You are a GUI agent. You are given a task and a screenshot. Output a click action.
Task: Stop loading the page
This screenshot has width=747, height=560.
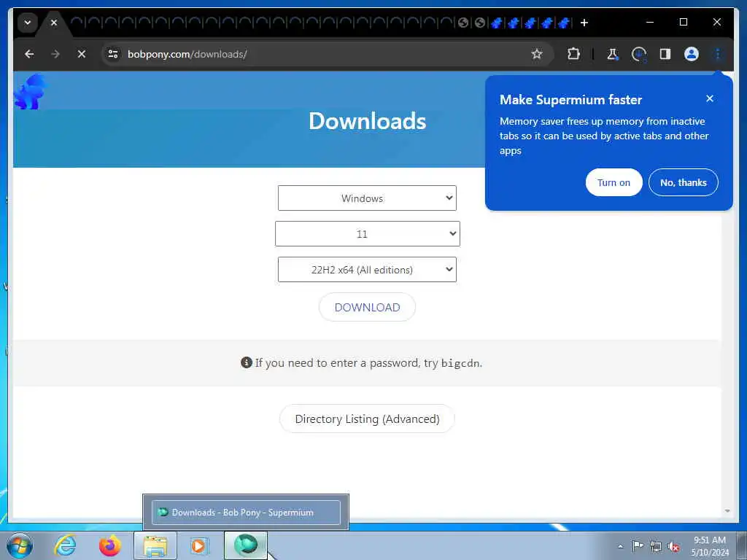click(82, 54)
